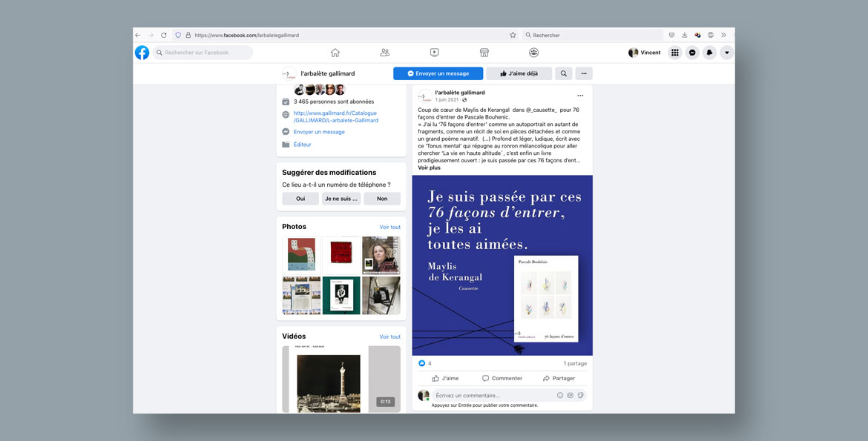Open the Pocket save icon
868x441 pixels.
pyautogui.click(x=671, y=35)
